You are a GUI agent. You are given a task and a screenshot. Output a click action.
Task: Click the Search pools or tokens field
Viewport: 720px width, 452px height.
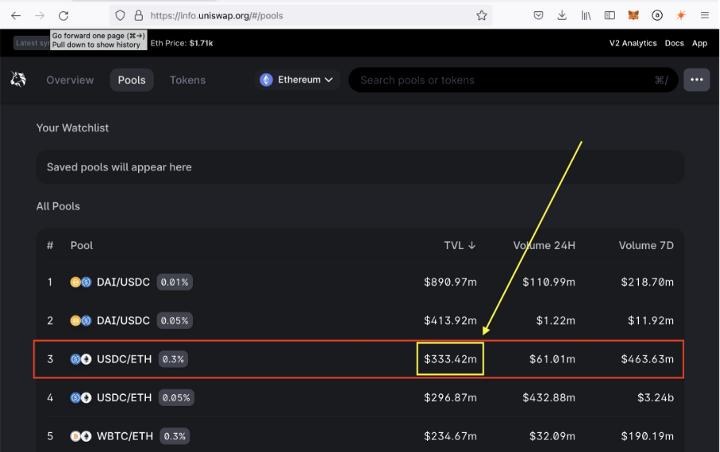[x=513, y=80]
